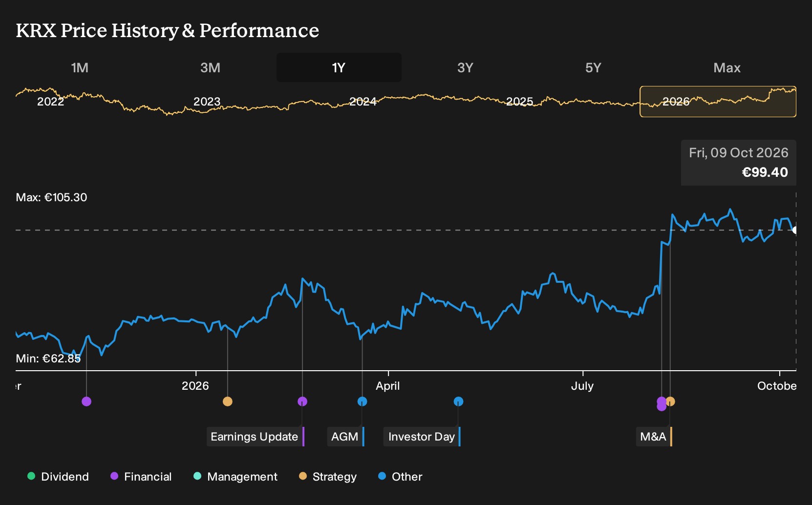Toggle the Strategy legend filter

(328, 477)
